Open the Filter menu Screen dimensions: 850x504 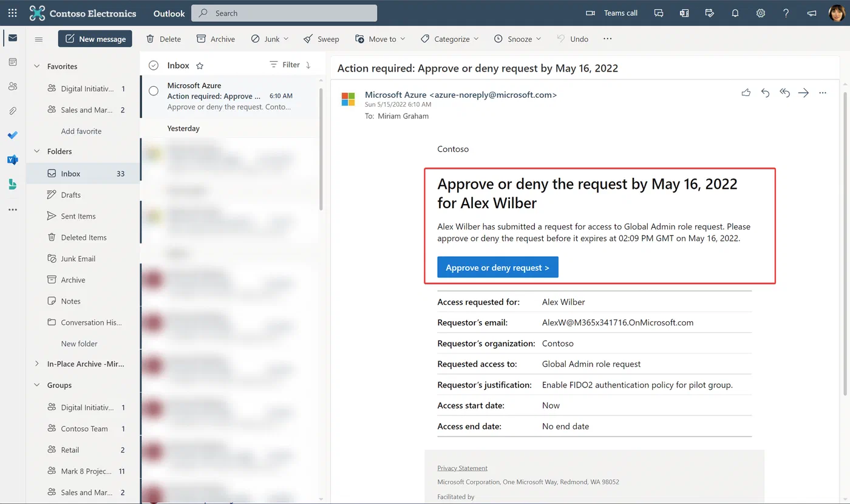[285, 65]
